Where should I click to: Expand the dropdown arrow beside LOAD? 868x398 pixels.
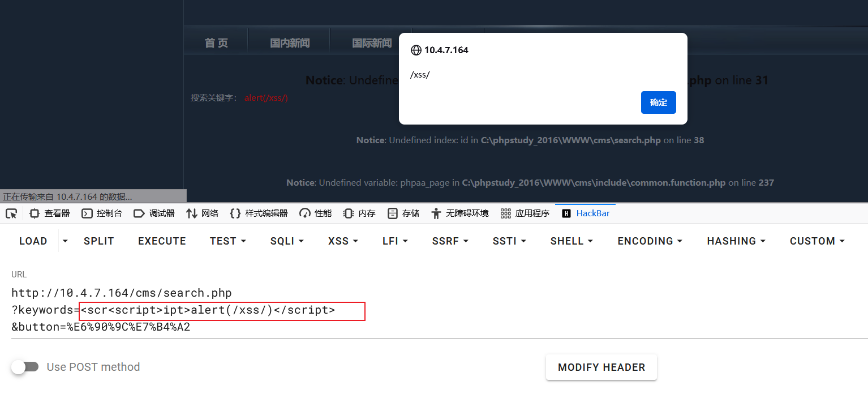pyautogui.click(x=65, y=241)
